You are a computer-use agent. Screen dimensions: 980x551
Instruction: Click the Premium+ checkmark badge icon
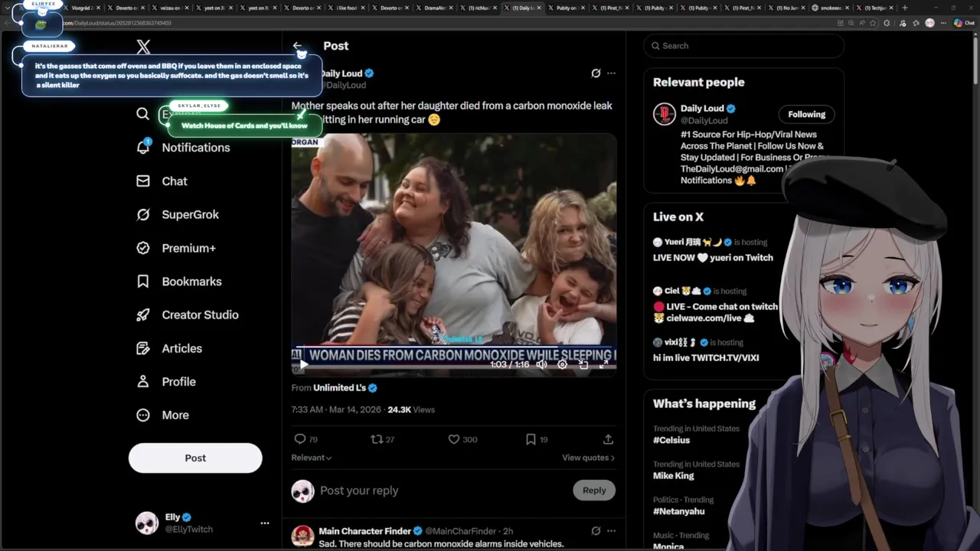point(142,248)
